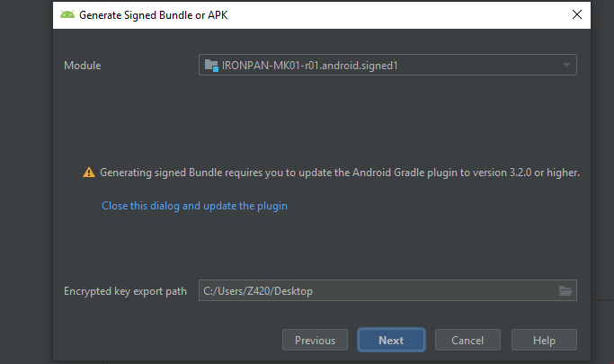Close the Generate Signed Bundle dialog with X

click(x=577, y=15)
